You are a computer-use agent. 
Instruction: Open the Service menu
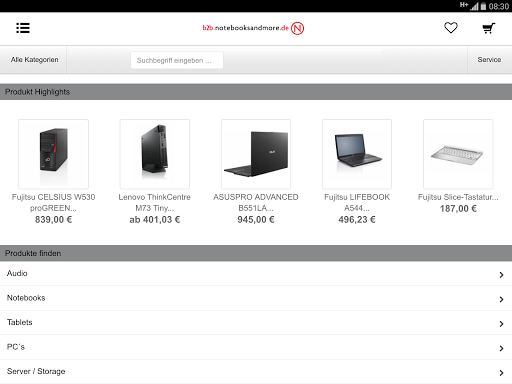click(489, 60)
